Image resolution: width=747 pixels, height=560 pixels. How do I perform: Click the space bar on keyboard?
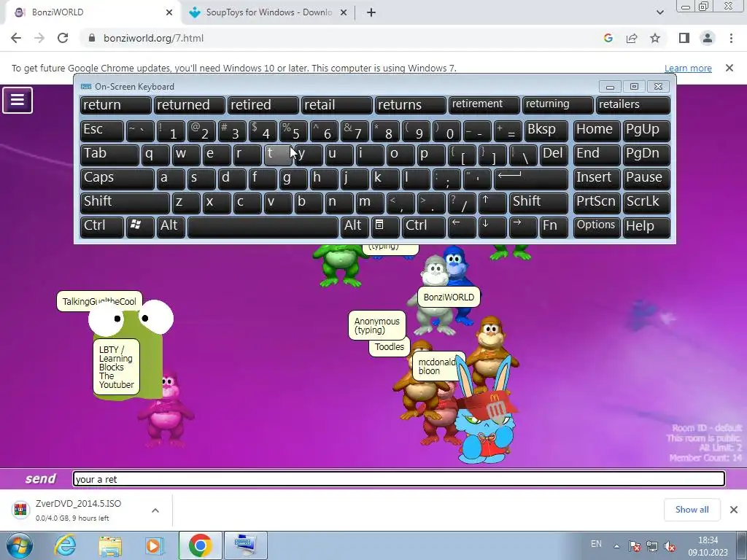pos(263,227)
